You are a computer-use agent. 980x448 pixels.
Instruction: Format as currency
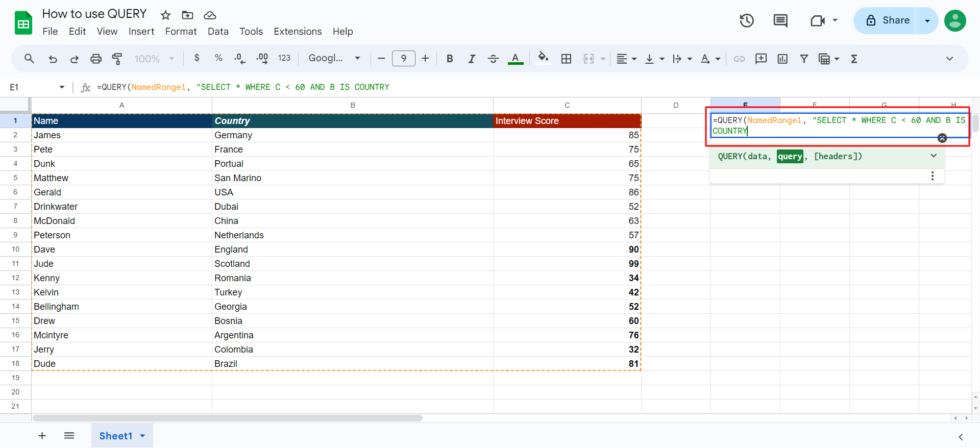(x=197, y=58)
